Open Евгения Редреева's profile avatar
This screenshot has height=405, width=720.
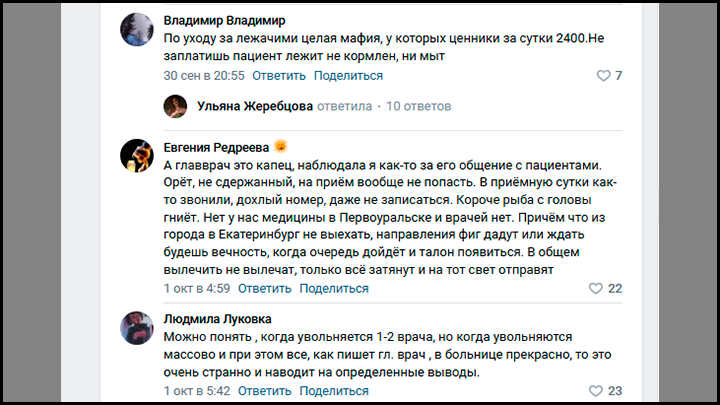(136, 153)
